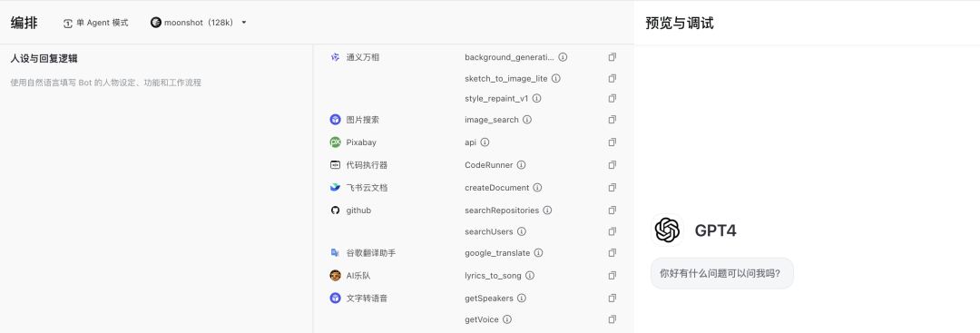The image size is (980, 333).
Task: Show info for getSpeakers tool
Action: pyautogui.click(x=522, y=298)
